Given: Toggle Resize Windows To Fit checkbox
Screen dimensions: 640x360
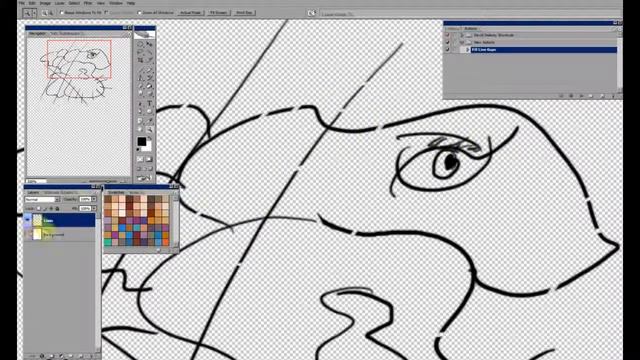Looking at the screenshot, I should pos(62,13).
